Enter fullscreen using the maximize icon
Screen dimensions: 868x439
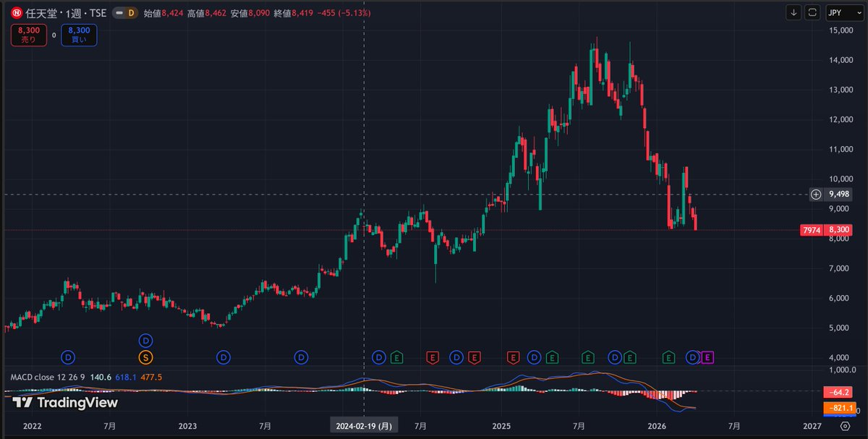812,12
